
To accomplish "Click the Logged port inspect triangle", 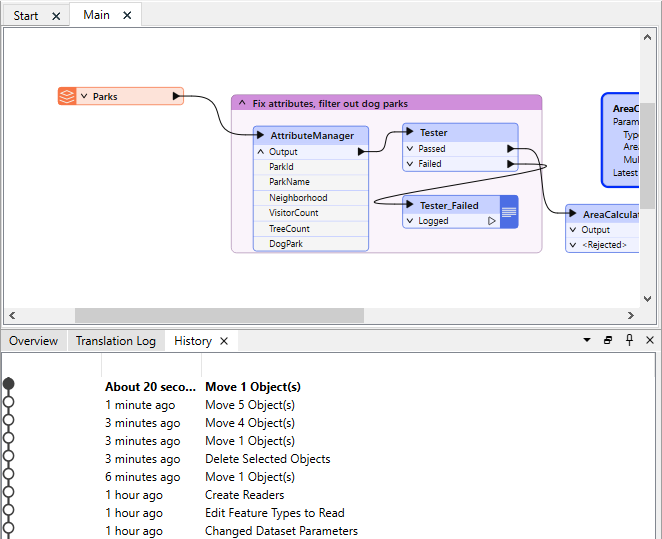I will coord(491,221).
